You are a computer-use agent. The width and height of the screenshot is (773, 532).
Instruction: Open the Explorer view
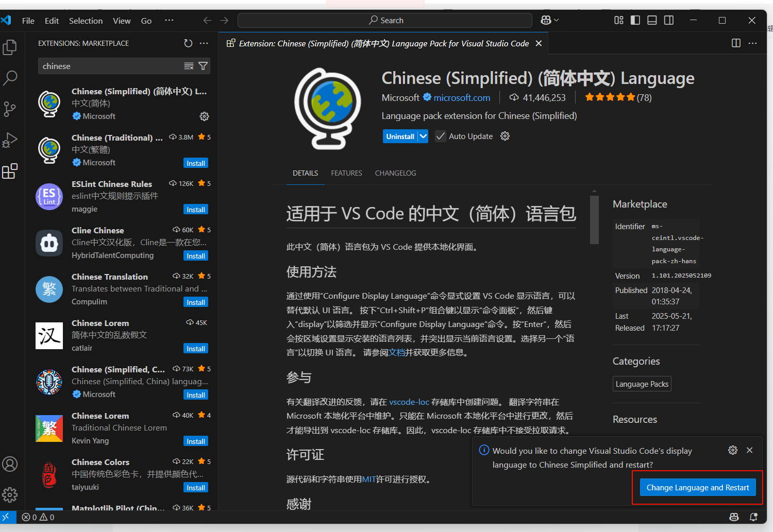(10, 47)
